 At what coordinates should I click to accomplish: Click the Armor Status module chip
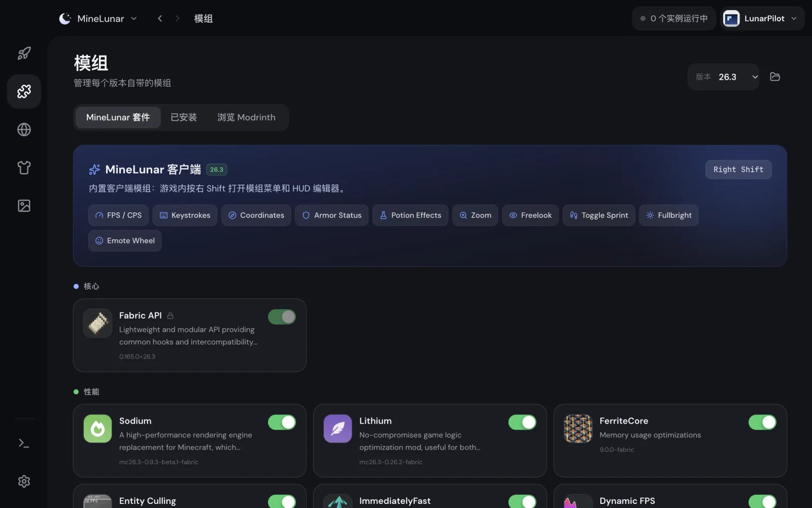point(332,215)
